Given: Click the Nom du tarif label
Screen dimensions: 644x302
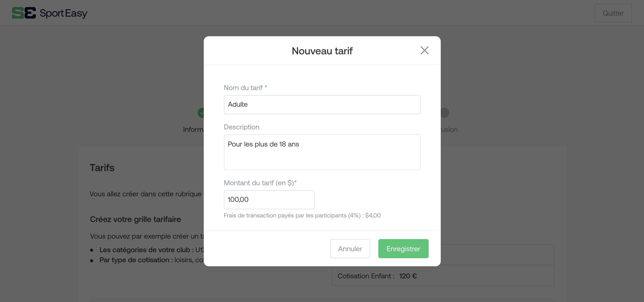Looking at the screenshot, I should 245,88.
